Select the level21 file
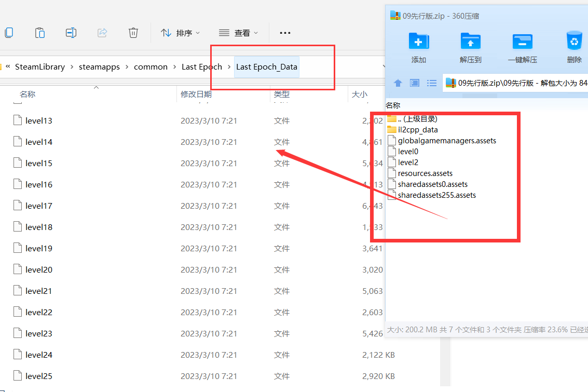Screen dimensions: 588x392 (x=38, y=291)
